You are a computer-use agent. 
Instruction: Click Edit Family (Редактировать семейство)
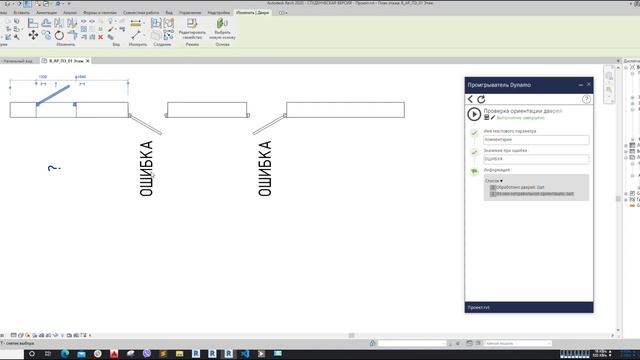pos(192,29)
